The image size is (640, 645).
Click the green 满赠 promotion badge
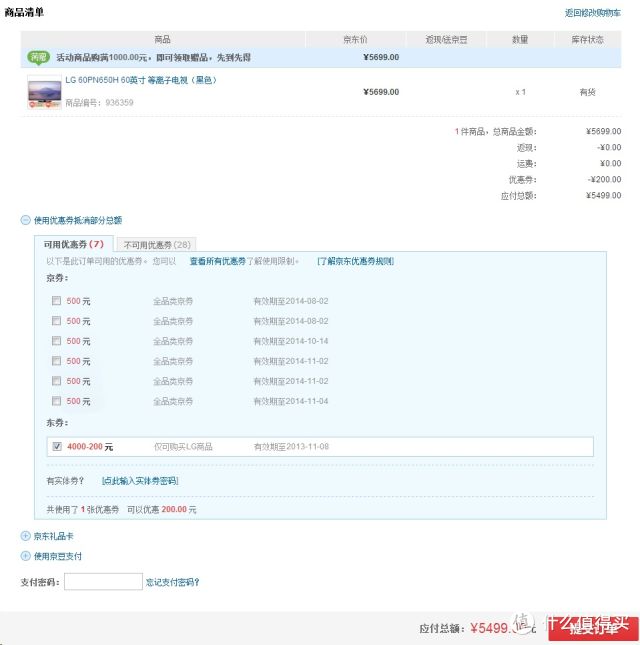tap(39, 57)
